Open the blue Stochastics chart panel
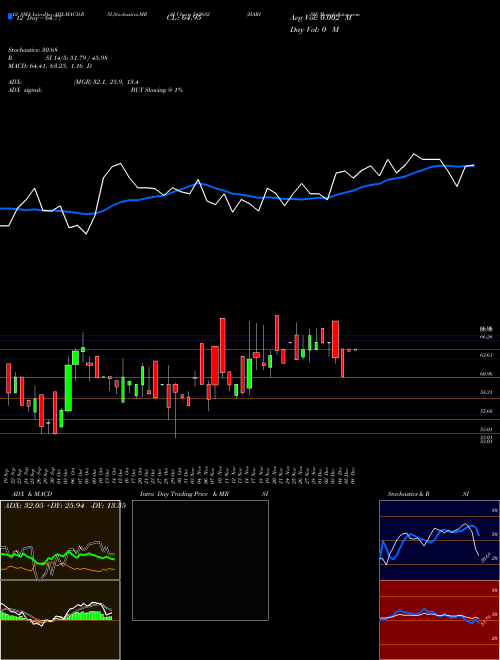Screen dimensions: 500x660 point(439,540)
